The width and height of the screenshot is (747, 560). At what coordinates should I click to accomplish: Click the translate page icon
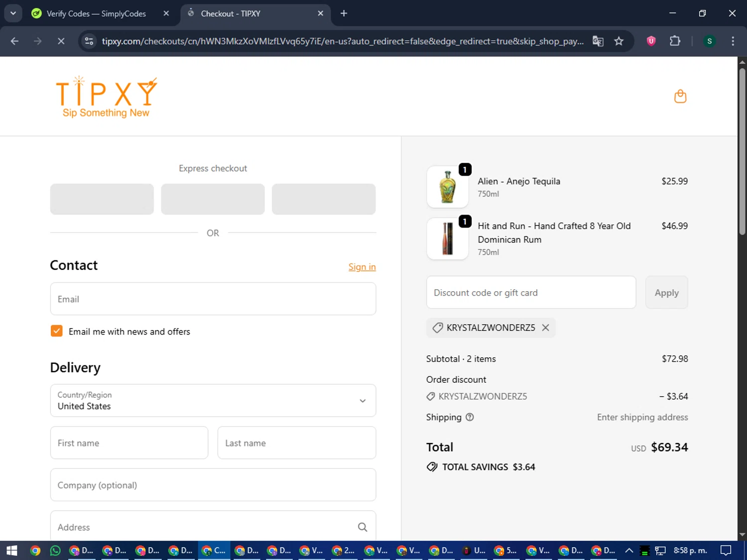pyautogui.click(x=598, y=41)
